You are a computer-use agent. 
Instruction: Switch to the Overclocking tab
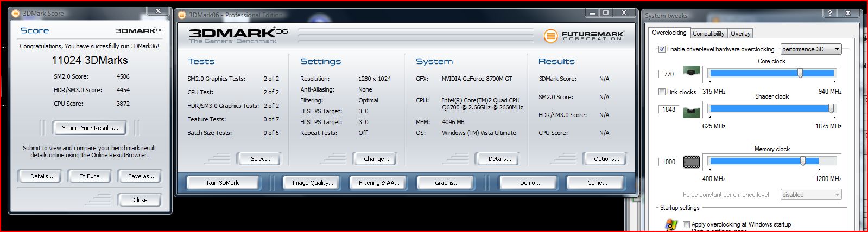coord(669,33)
